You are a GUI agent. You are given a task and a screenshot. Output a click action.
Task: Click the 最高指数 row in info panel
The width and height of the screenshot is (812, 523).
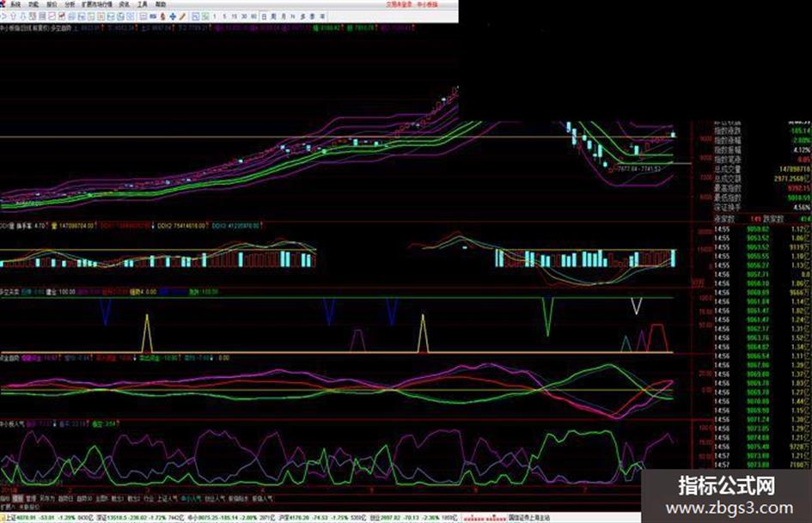point(762,188)
